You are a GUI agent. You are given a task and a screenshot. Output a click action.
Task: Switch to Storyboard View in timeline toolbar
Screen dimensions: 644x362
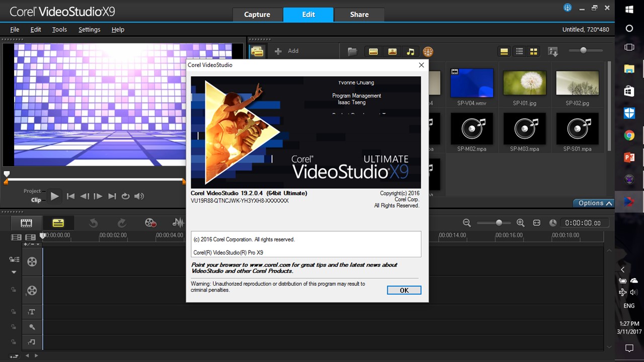pyautogui.click(x=26, y=223)
